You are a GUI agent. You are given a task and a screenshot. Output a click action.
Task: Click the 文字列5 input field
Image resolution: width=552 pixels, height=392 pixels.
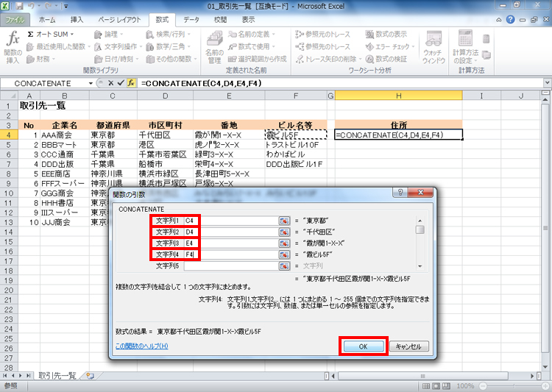point(231,266)
